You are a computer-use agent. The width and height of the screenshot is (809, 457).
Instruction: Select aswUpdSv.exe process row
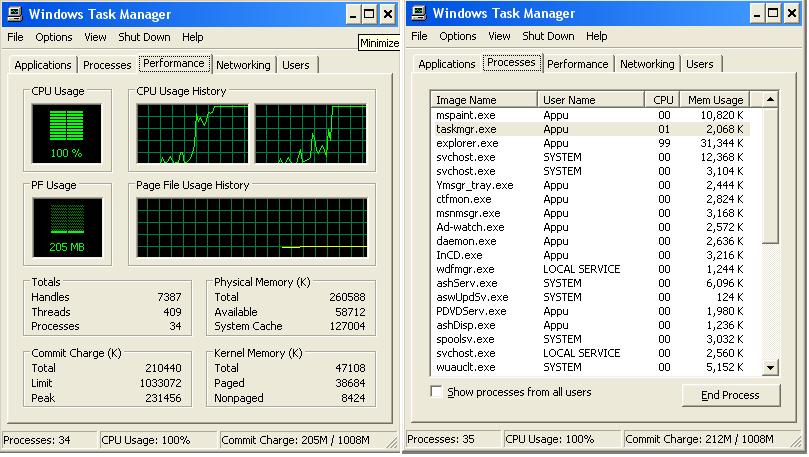pos(590,297)
